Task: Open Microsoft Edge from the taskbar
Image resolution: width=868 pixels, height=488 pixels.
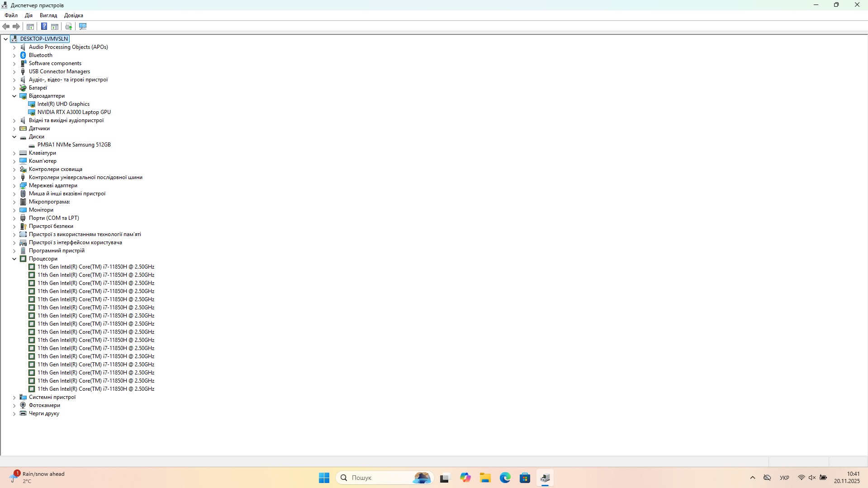Action: [x=505, y=478]
